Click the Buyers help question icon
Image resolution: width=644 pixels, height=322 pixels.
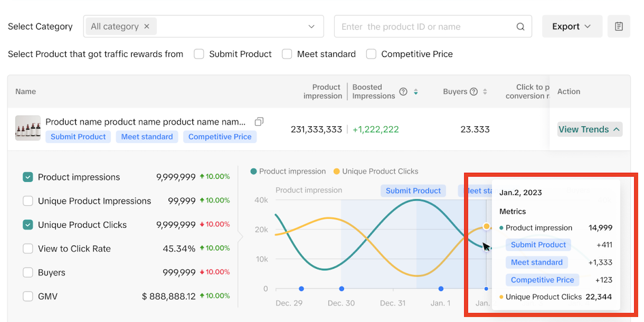474,92
